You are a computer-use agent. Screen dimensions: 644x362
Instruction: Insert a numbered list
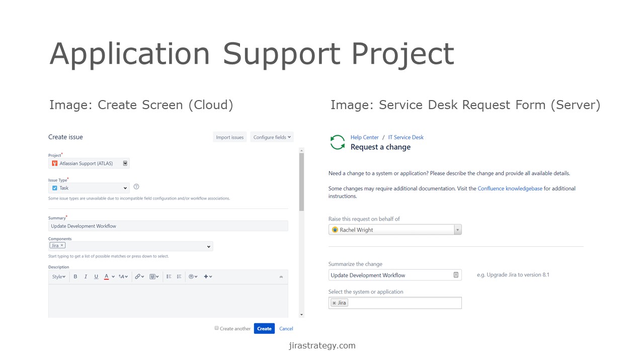pos(179,277)
